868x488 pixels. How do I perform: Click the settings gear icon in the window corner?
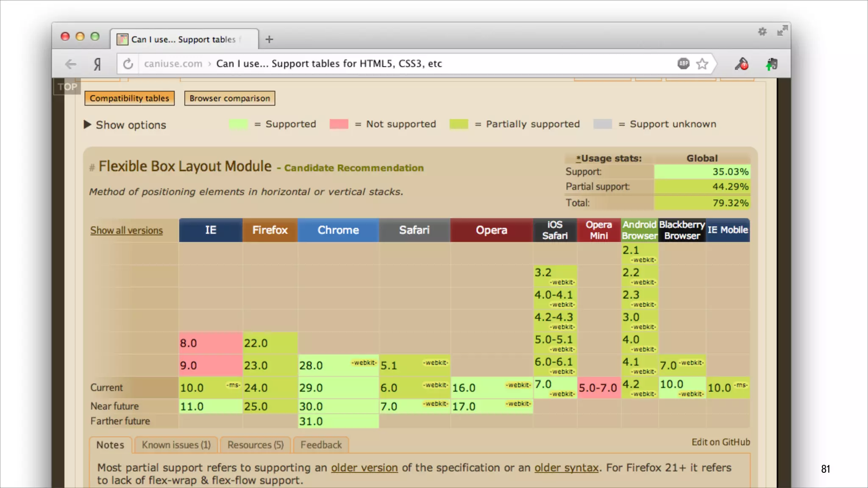[x=762, y=31]
